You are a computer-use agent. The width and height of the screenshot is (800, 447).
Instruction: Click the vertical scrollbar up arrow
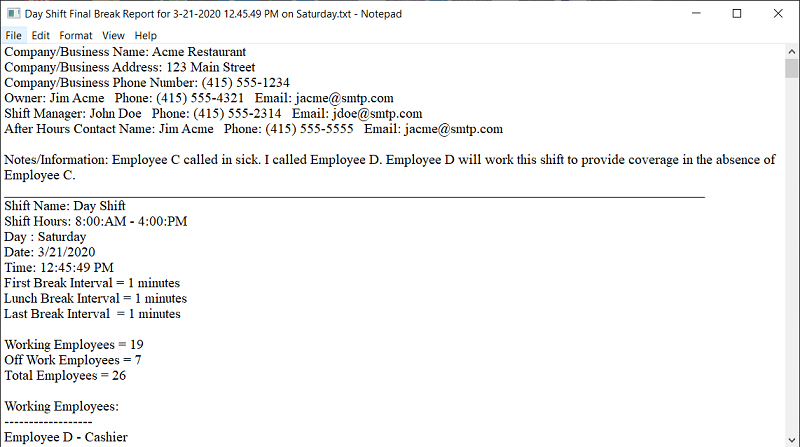point(791,51)
